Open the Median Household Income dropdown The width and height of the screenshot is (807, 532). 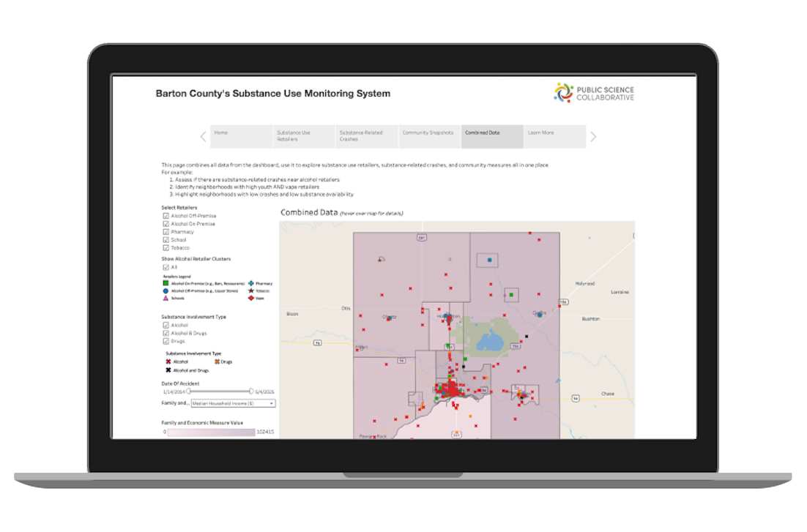click(232, 402)
